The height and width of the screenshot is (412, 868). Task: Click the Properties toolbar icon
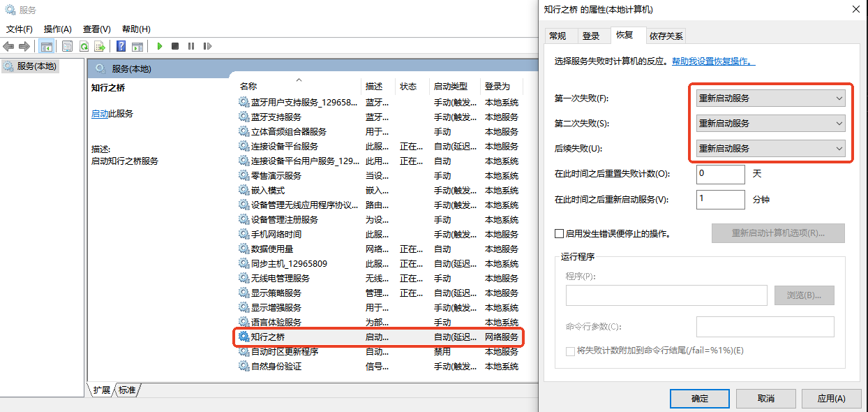pos(68,46)
